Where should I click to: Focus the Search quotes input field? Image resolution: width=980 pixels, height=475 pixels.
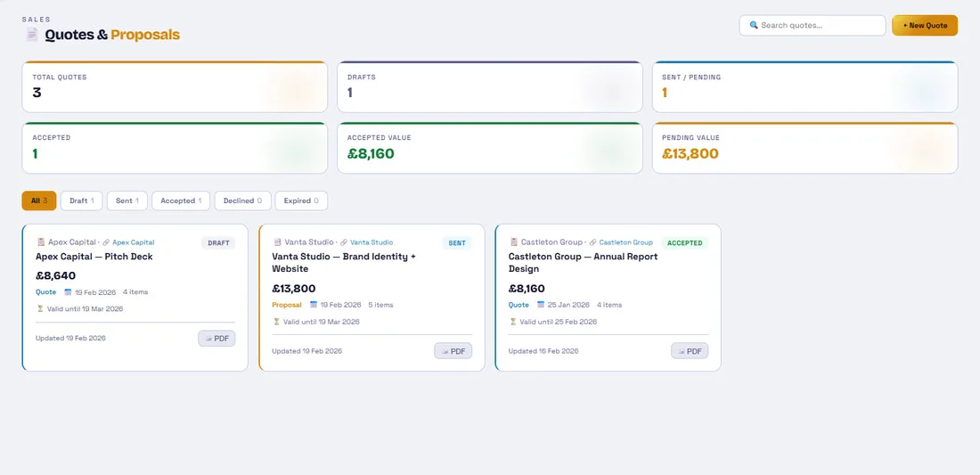click(820, 26)
